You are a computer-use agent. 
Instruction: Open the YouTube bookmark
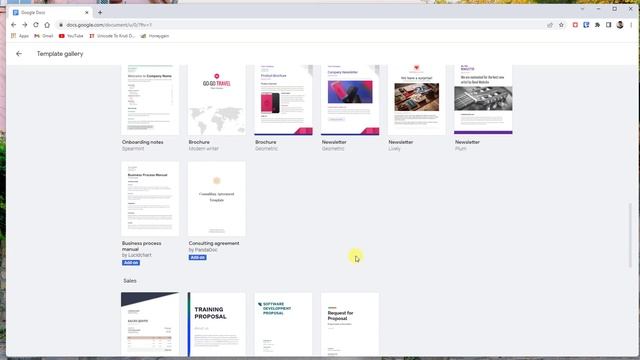[x=71, y=36]
